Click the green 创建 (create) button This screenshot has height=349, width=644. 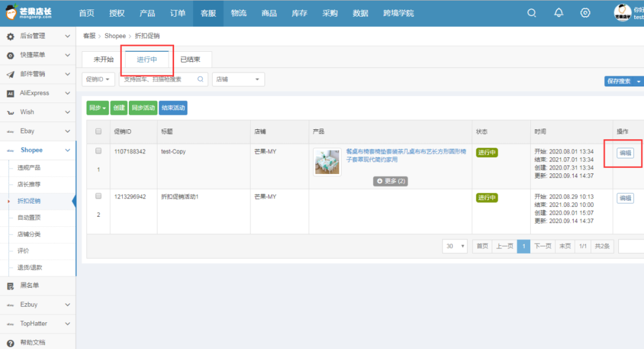[x=119, y=108]
